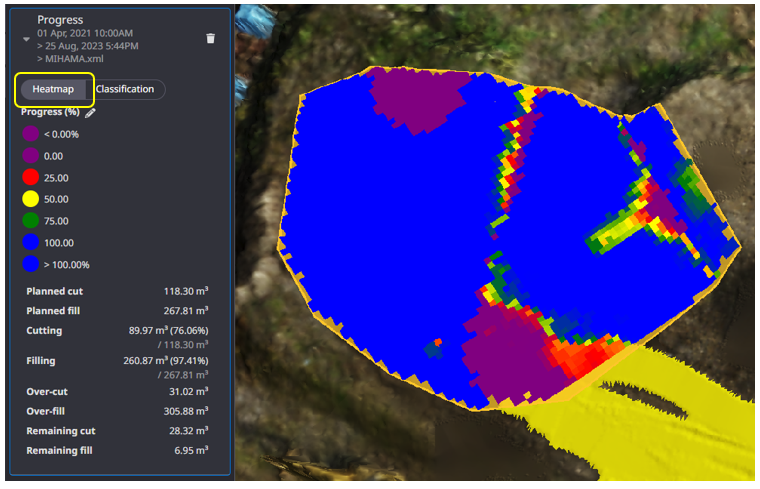760x489 pixels.
Task: Pick the green 75.00 legend circle
Action: point(30,221)
